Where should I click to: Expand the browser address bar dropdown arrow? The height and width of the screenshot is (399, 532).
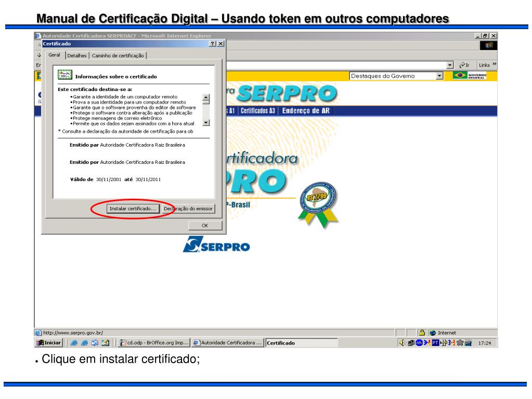click(450, 65)
